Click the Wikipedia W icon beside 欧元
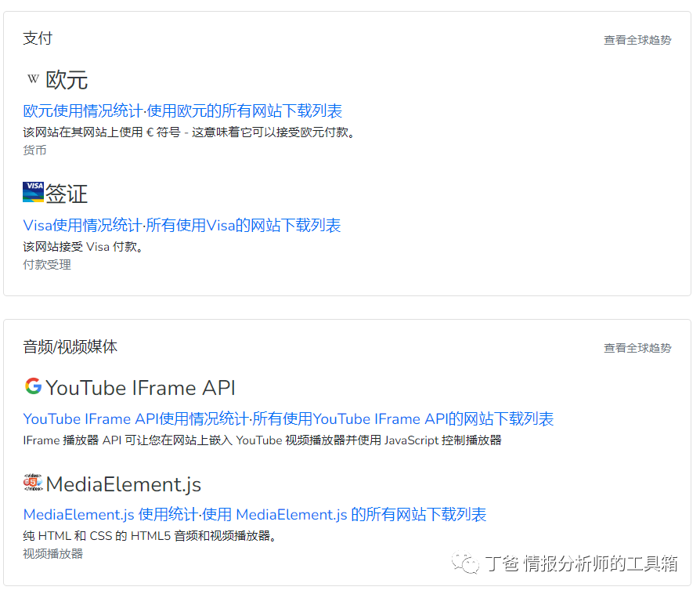This screenshot has width=700, height=594. click(33, 79)
